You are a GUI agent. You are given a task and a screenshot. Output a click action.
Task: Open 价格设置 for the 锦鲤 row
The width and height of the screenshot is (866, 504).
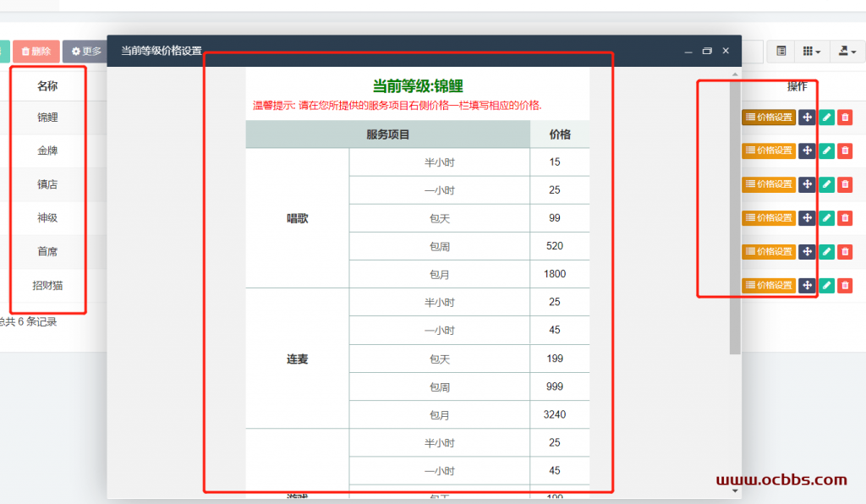(x=768, y=117)
